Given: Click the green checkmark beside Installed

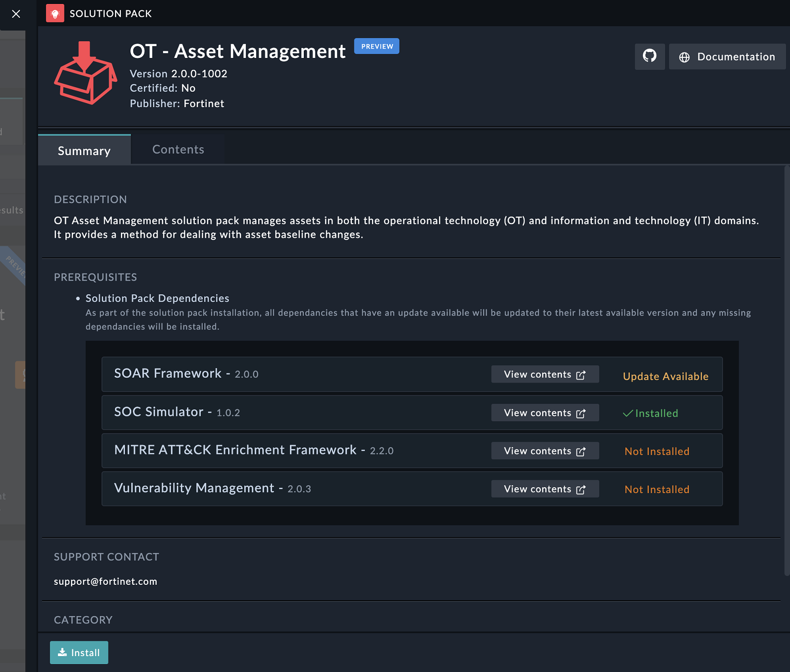Looking at the screenshot, I should [x=628, y=413].
